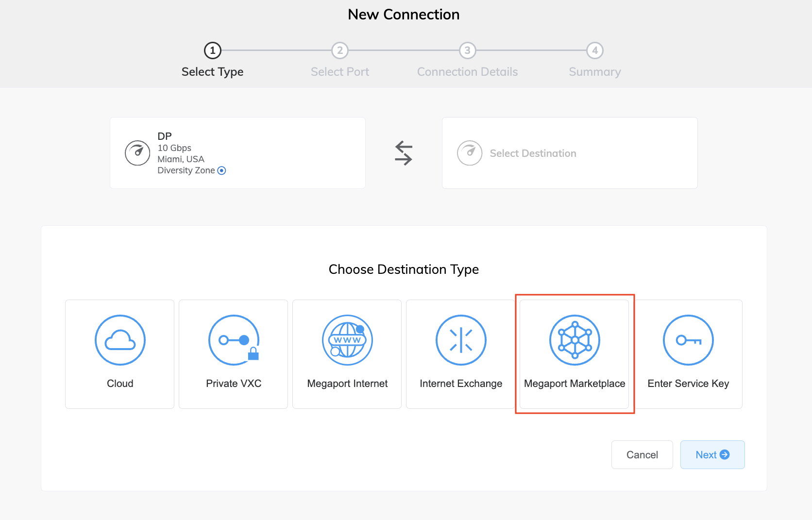The image size is (812, 520).
Task: Click the swap arrows between ports
Action: (x=404, y=153)
